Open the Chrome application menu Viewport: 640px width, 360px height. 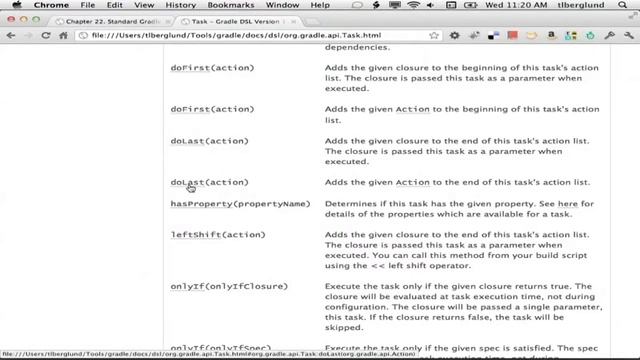click(51, 5)
